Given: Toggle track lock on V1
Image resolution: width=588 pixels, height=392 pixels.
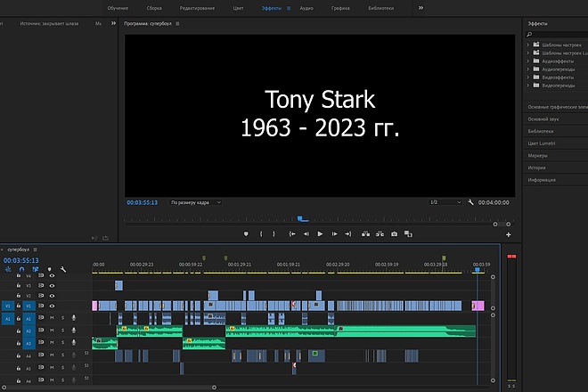Looking at the screenshot, I should pos(19,306).
